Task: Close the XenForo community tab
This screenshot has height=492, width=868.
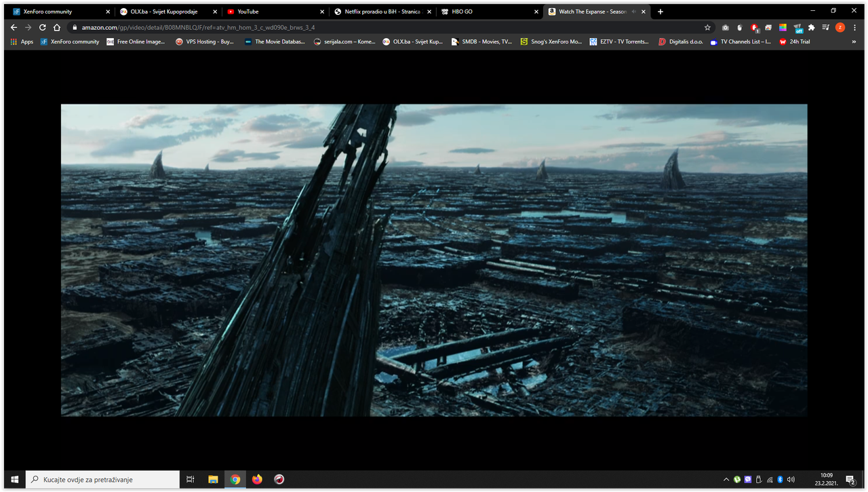Action: click(108, 12)
